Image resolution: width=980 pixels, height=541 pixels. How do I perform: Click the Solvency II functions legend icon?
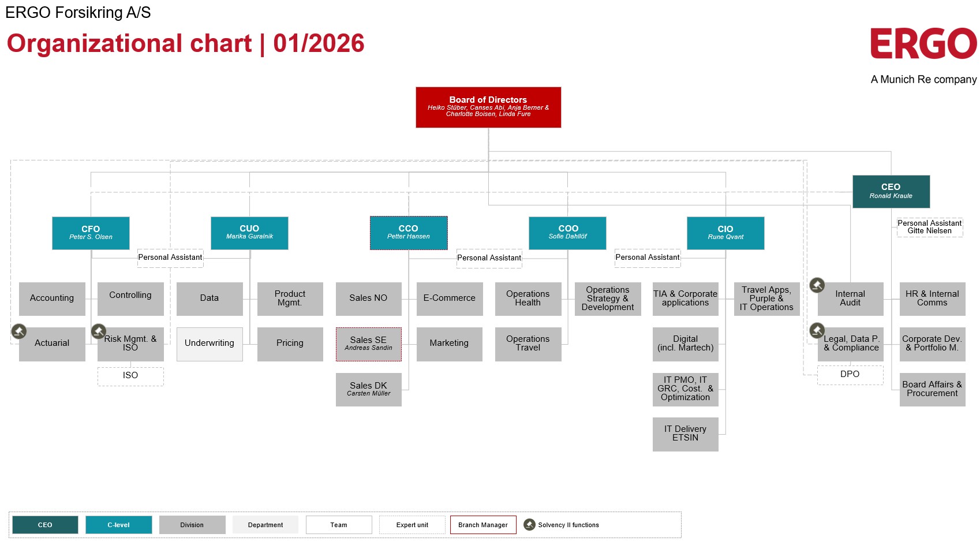click(x=529, y=524)
